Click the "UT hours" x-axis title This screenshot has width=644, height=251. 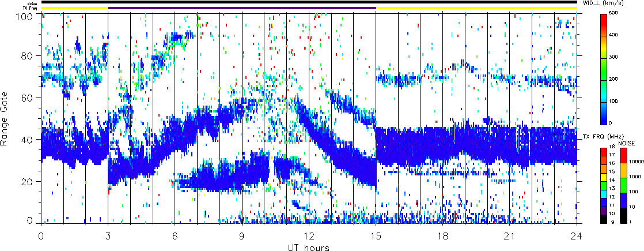click(309, 247)
